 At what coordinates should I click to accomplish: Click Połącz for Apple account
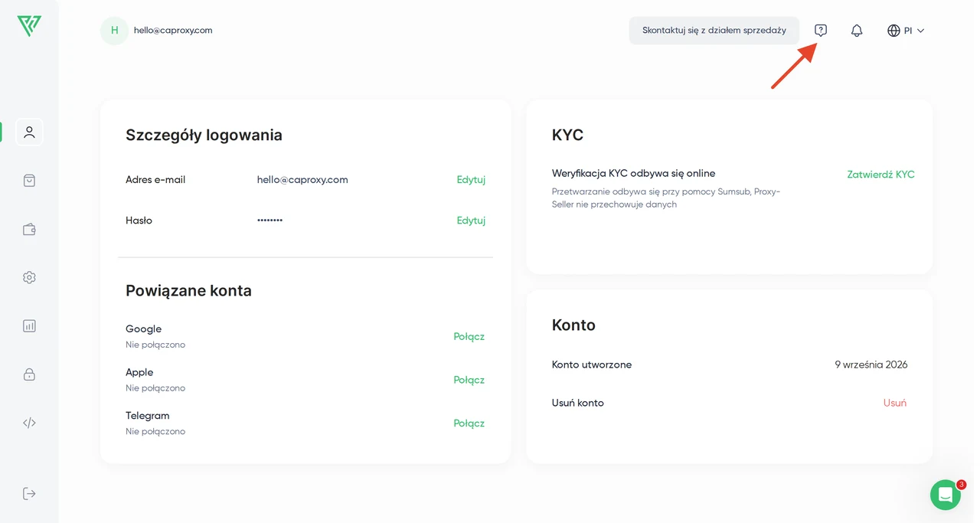pyautogui.click(x=469, y=380)
